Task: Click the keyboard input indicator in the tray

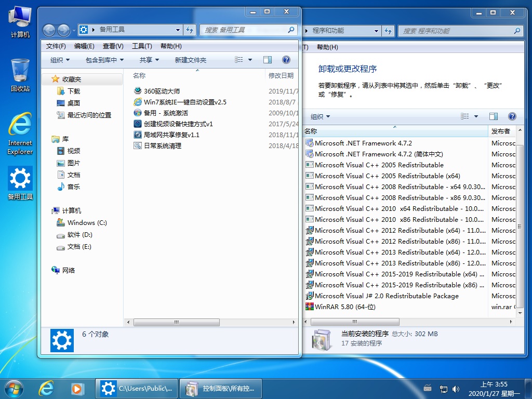Action: (x=428, y=388)
